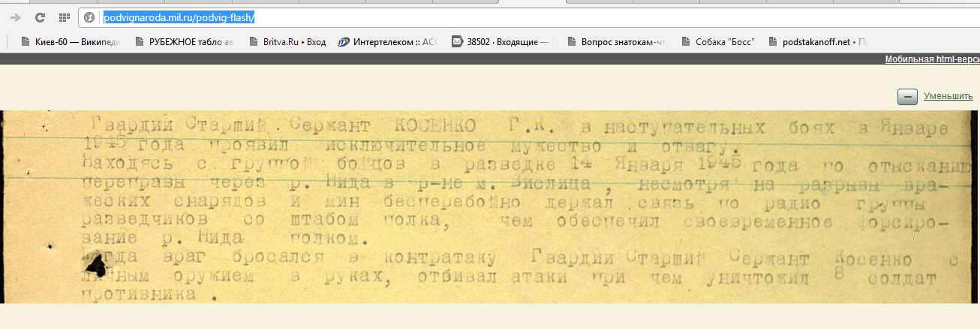Click the minus zoom-out icon button
Image resolution: width=980 pixels, height=329 pixels.
click(x=907, y=96)
